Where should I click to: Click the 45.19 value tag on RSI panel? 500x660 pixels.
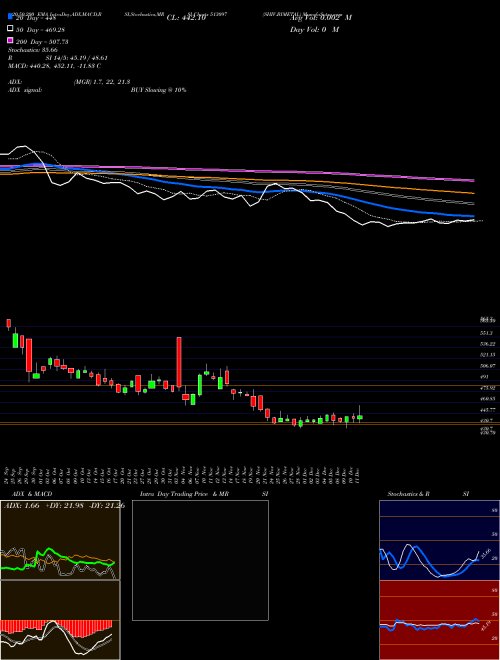click(x=486, y=625)
